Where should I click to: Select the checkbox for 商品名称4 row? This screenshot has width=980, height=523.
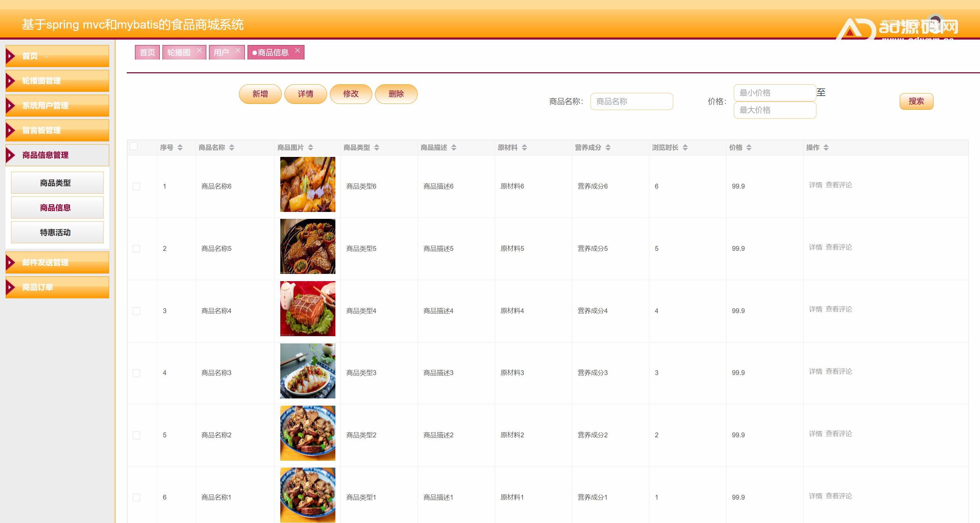pos(136,311)
